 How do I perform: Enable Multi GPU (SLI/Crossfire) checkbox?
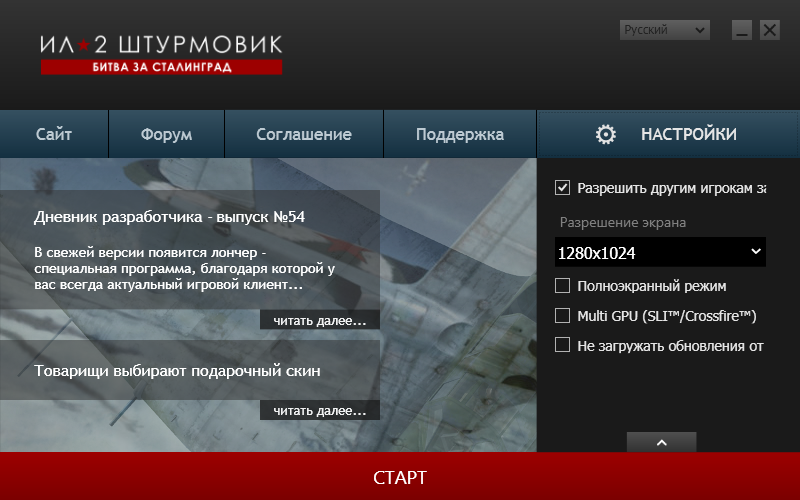(562, 316)
